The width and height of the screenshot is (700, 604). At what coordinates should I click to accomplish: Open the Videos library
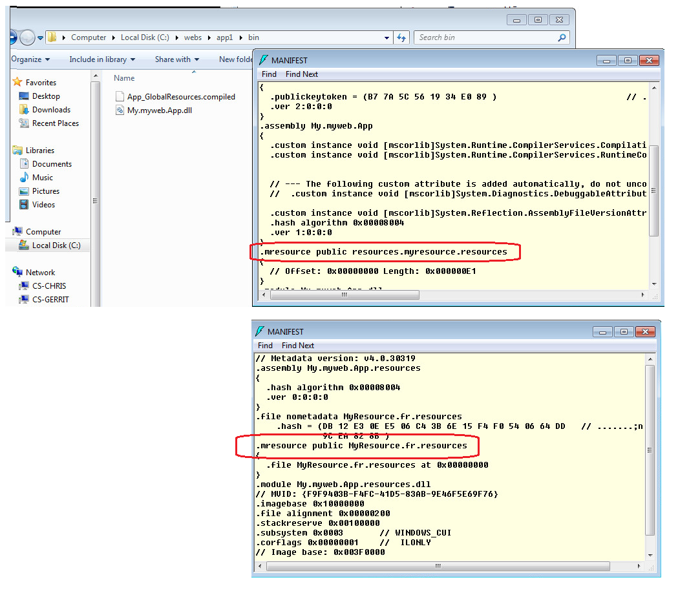click(43, 205)
